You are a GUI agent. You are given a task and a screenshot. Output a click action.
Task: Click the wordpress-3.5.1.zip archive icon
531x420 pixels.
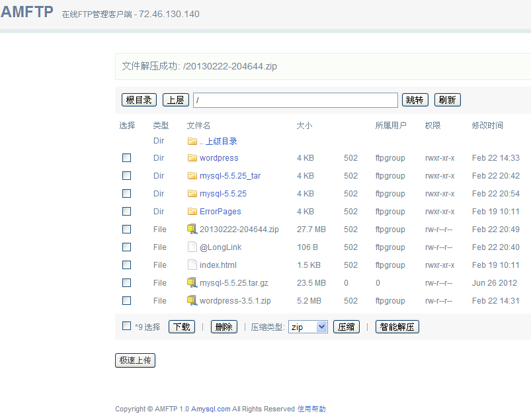[192, 301]
